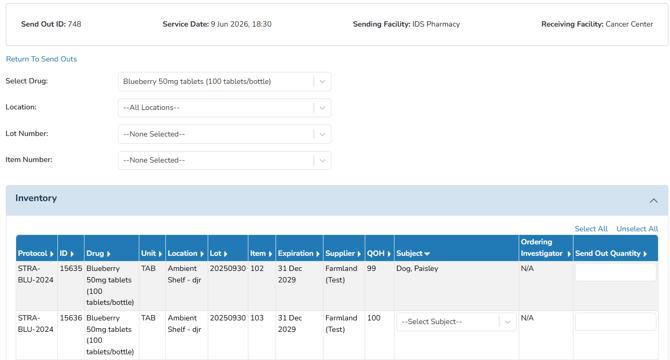The width and height of the screenshot is (670, 360).
Task: Open the Location dropdown
Action: point(224,108)
